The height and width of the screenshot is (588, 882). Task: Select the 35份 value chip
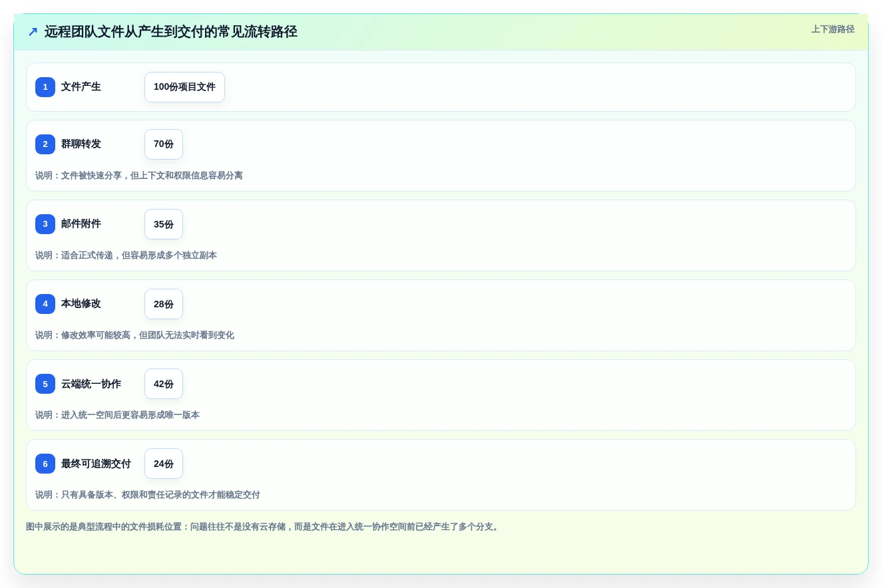click(x=164, y=224)
